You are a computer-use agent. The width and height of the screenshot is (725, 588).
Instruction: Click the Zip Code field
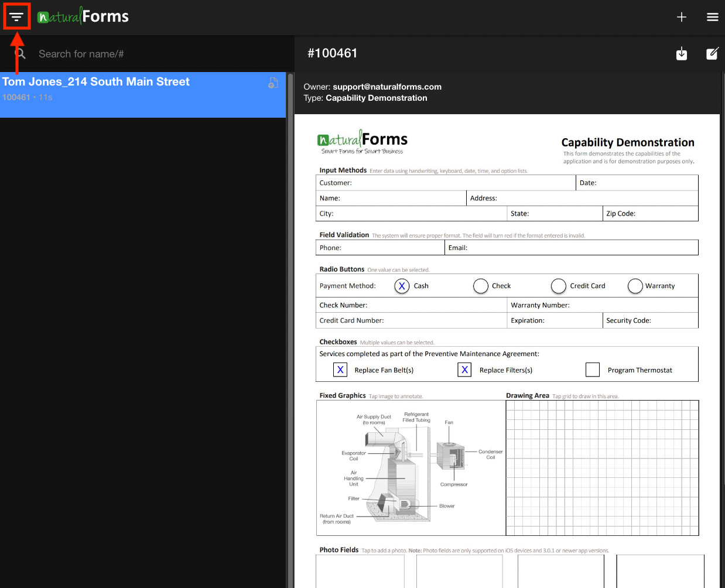(x=651, y=213)
